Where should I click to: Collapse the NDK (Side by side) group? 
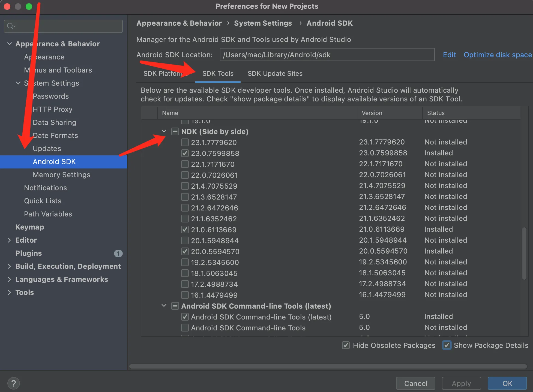(x=164, y=131)
